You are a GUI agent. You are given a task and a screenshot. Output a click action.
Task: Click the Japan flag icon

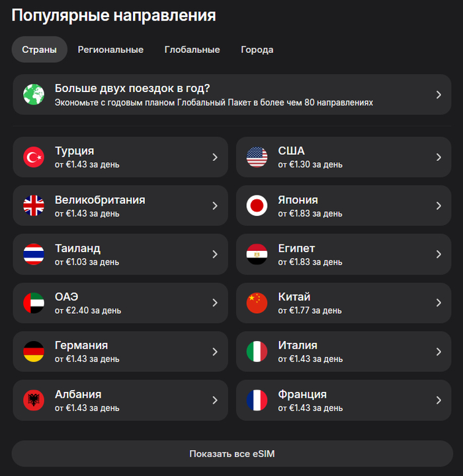[257, 206]
